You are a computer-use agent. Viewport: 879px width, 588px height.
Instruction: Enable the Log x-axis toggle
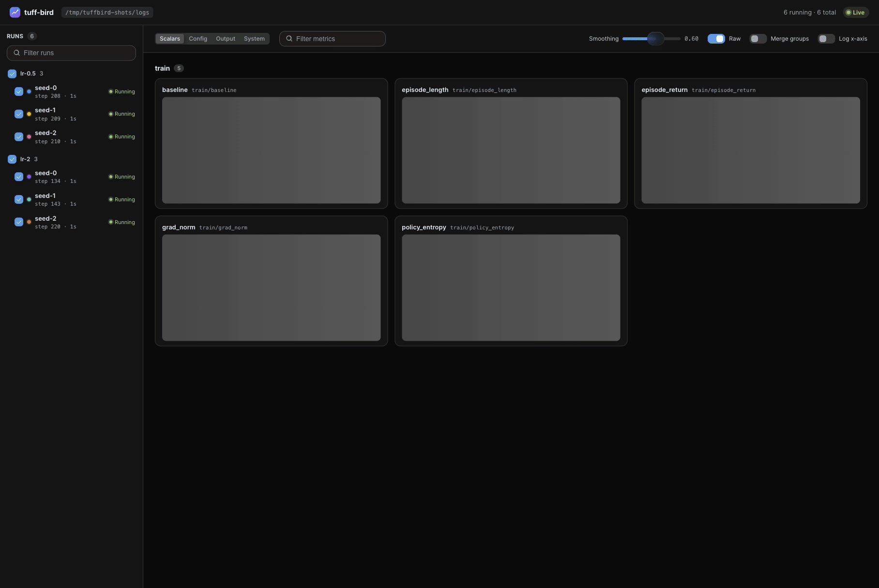pos(826,39)
